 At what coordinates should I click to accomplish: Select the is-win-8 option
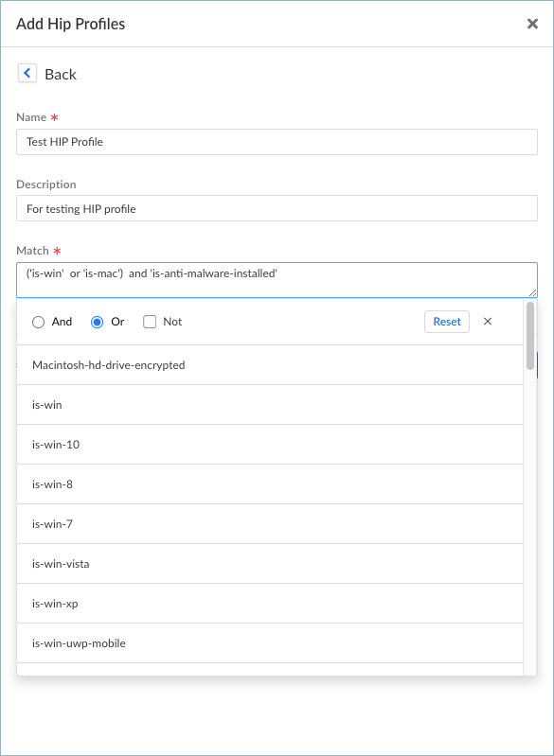(x=270, y=484)
